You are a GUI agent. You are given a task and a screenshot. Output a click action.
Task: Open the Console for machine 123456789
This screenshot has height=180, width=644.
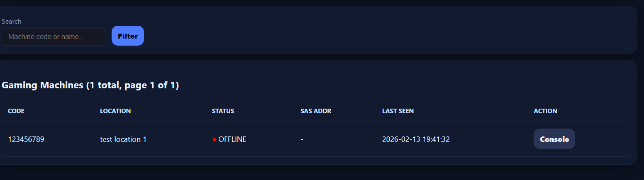[x=554, y=139]
